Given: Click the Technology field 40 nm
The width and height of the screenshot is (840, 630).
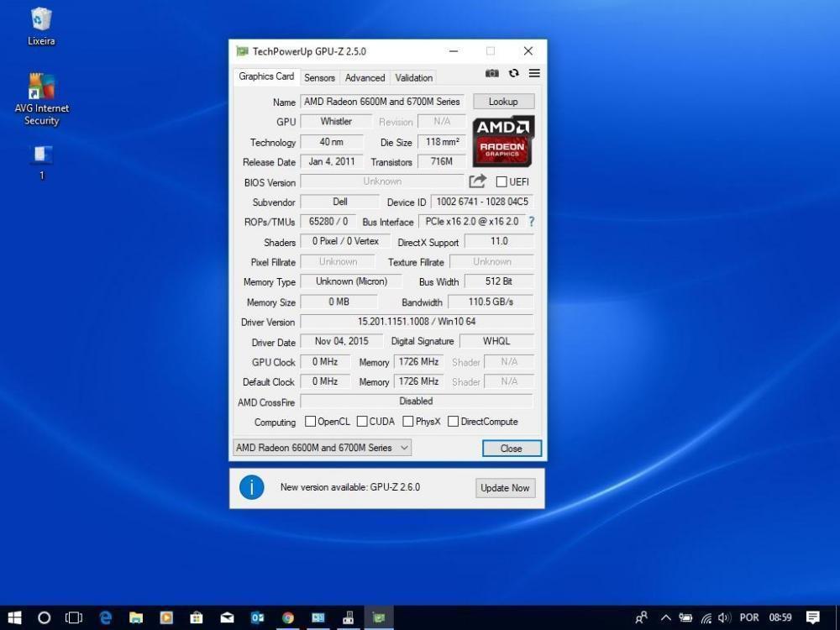Looking at the screenshot, I should 332,142.
